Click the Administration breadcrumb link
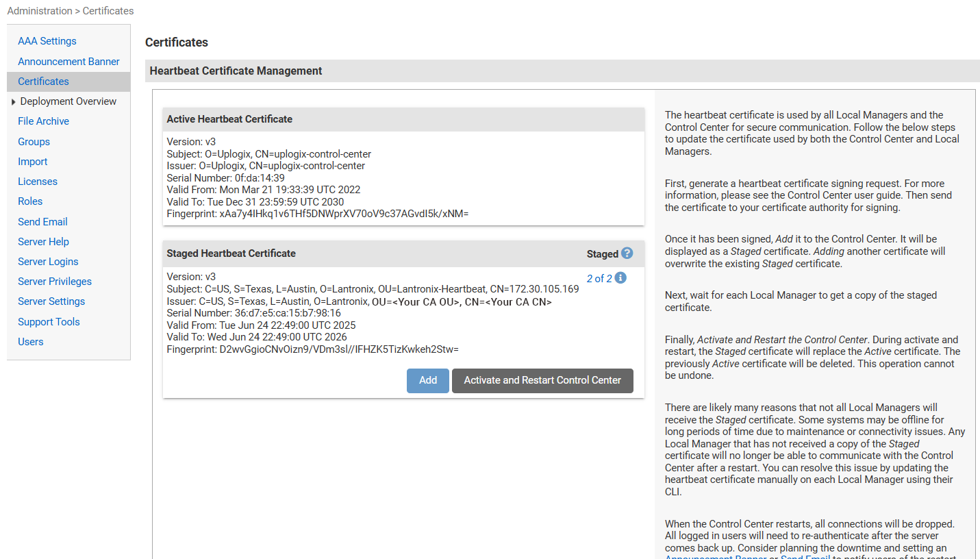This screenshot has width=980, height=559. pos(40,10)
